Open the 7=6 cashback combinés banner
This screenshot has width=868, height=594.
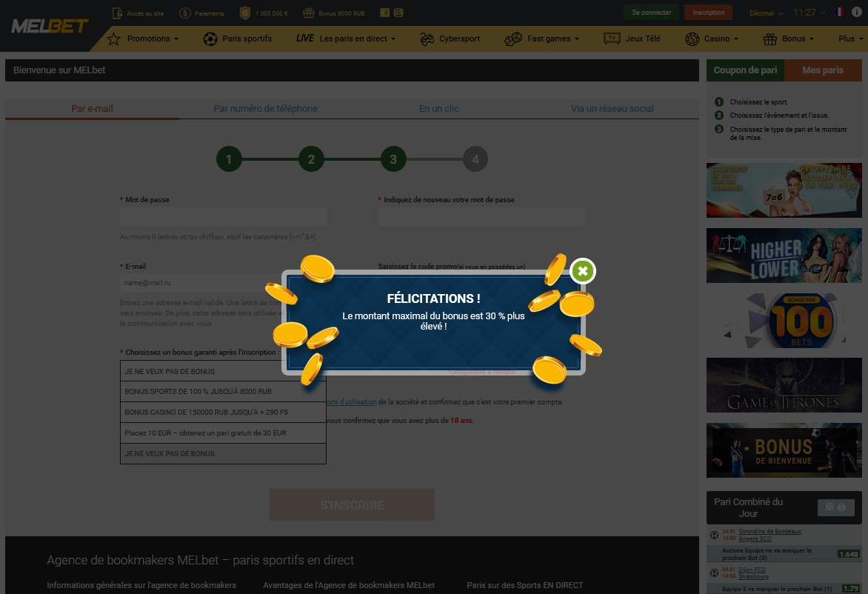[784, 190]
